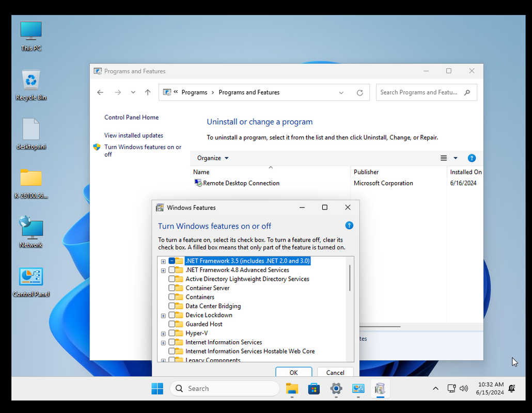532x413 pixels.
Task: Select the 6/16/2024 installed date cell
Action: [463, 183]
